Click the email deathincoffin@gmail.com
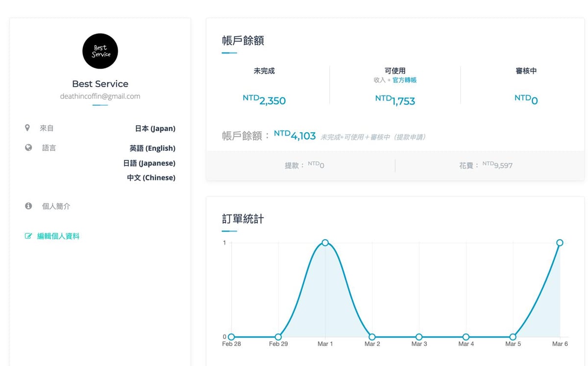This screenshot has height=366, width=588. 100,97
